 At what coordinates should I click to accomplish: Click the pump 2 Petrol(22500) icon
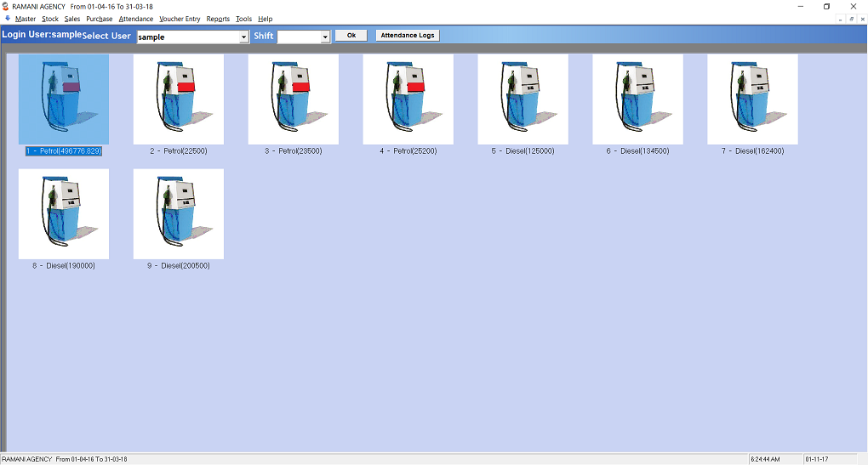pos(179,99)
